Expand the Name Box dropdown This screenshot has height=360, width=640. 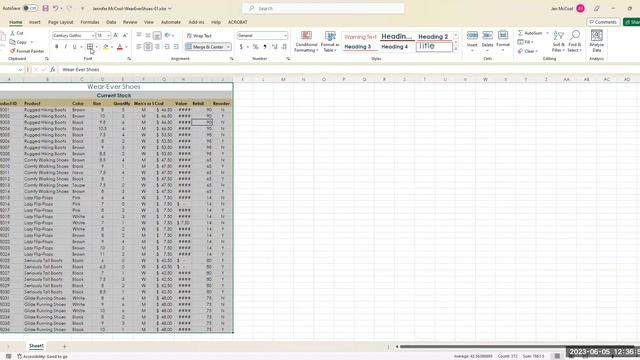click(x=20, y=70)
